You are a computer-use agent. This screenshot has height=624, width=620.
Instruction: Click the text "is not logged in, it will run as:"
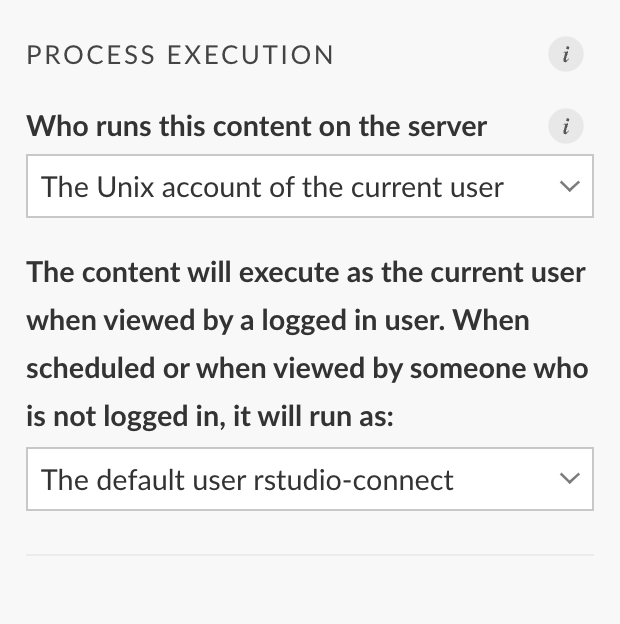point(210,417)
